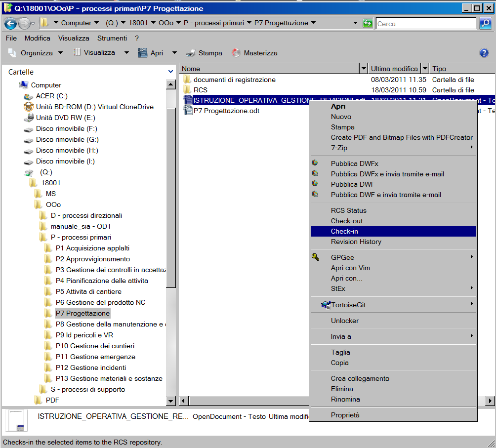Click inside the Cerca search field
496x448 pixels.
pos(426,23)
